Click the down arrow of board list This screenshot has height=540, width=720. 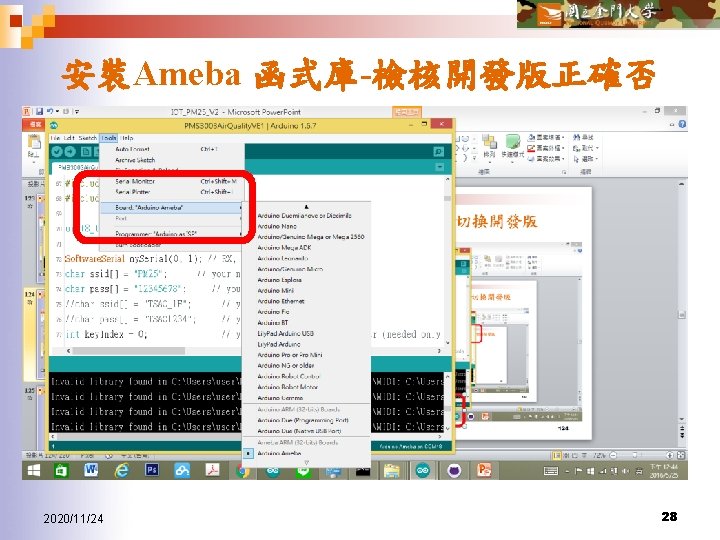click(306, 462)
